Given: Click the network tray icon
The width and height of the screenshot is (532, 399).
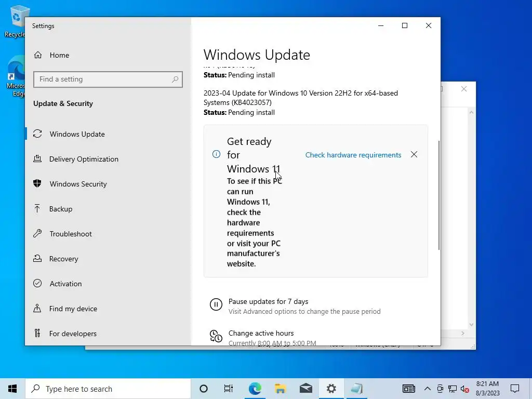Looking at the screenshot, I should tap(453, 389).
